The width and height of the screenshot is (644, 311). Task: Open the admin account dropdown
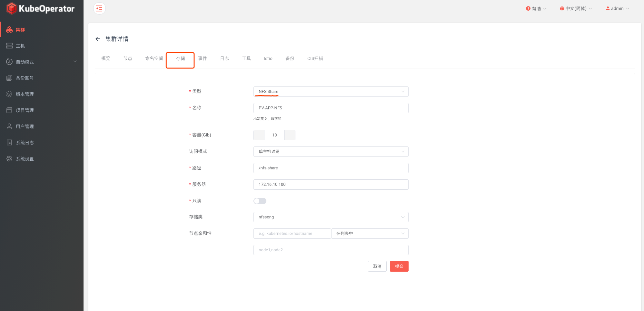[x=618, y=8]
